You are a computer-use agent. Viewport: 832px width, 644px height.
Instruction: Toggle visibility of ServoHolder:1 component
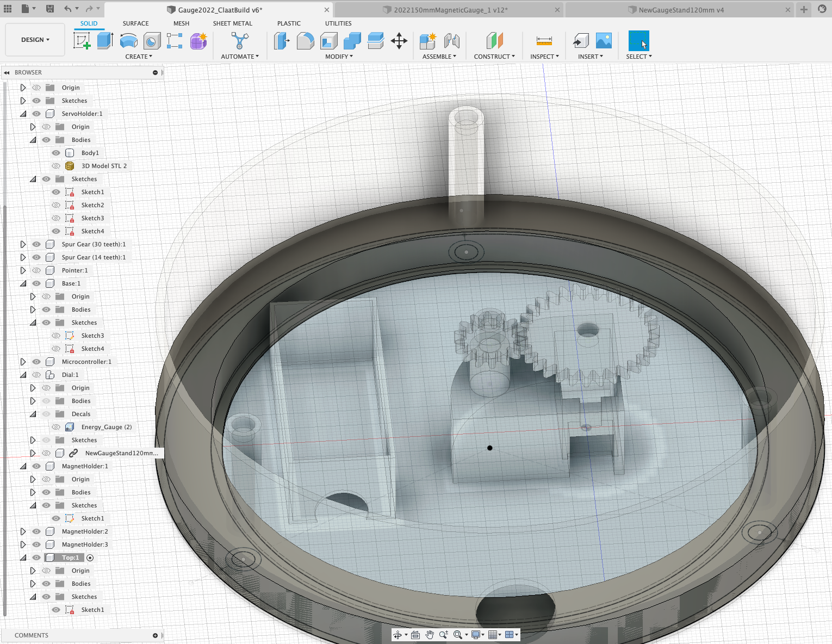36,114
